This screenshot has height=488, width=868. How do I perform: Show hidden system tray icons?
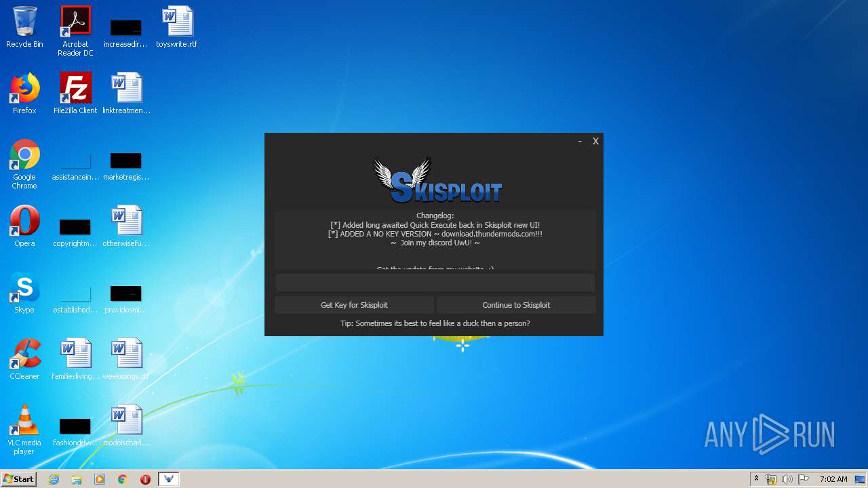click(x=756, y=479)
